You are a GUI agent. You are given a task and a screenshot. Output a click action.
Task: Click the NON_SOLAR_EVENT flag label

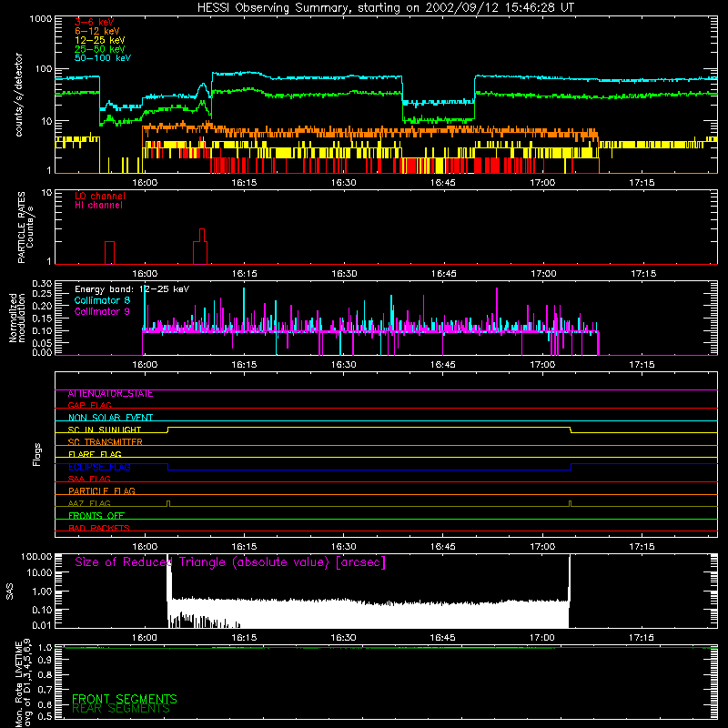click(x=110, y=418)
